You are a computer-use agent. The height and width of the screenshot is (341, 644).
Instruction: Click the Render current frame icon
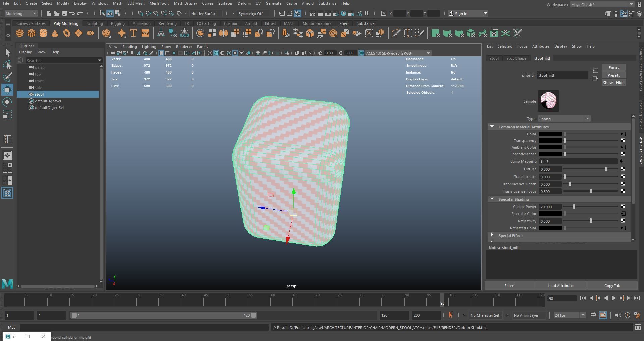(x=320, y=13)
